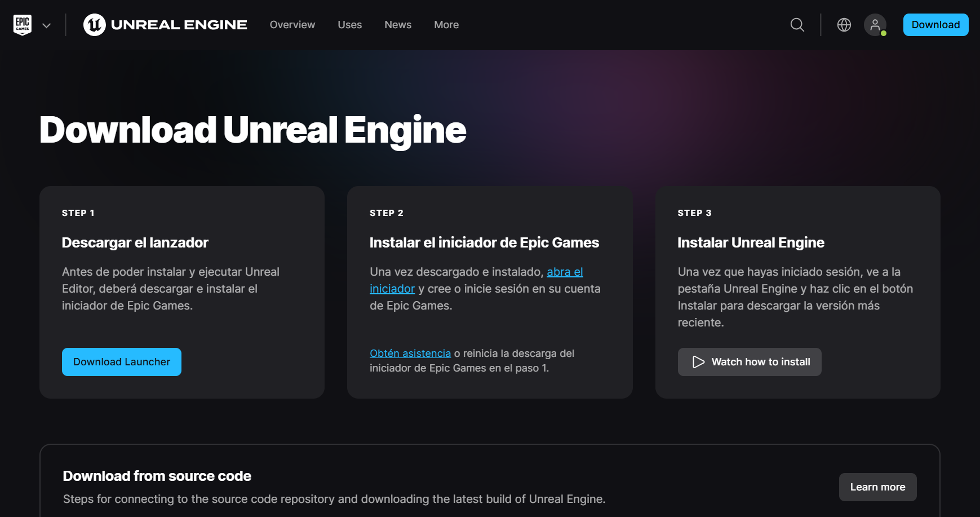
Task: Click the 'STEP 2' label
Action: [387, 213]
